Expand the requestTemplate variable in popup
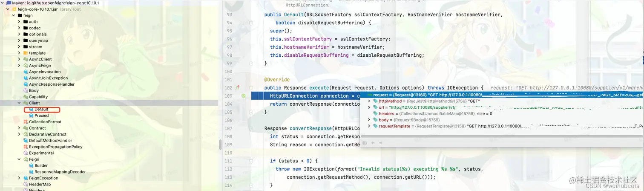 coord(369,126)
